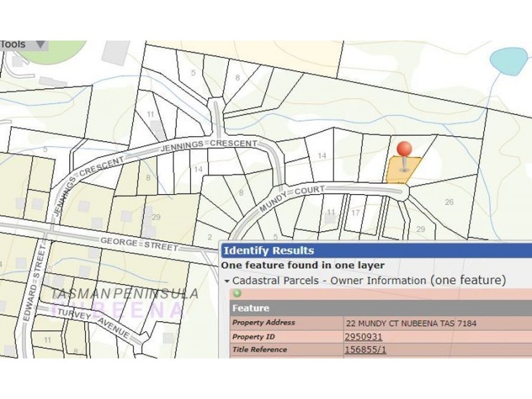Click the blue pond on the map
The height and width of the screenshot is (399, 532).
point(509,61)
